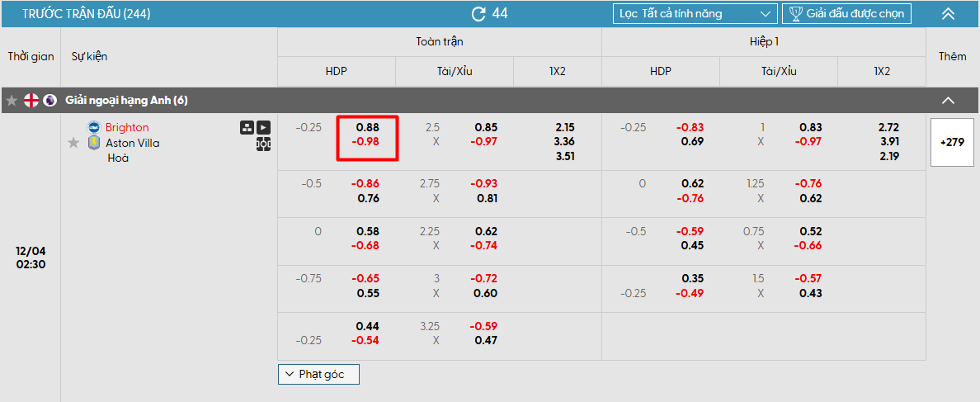Star the Brighton vs Aston Villa match

point(73,143)
